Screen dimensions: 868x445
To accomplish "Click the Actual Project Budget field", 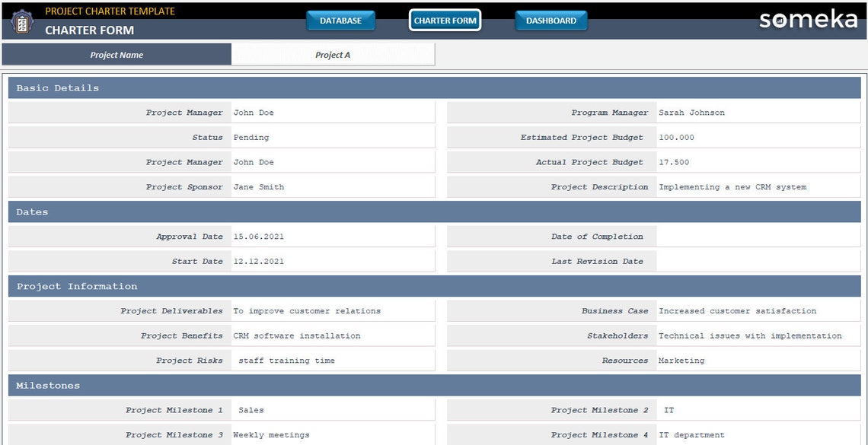I will [758, 162].
